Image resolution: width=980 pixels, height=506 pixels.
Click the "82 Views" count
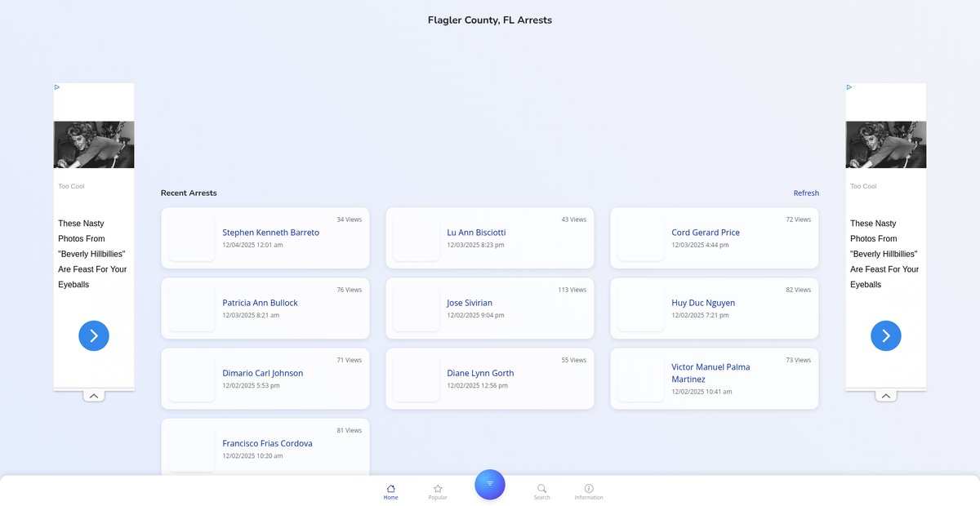click(798, 290)
